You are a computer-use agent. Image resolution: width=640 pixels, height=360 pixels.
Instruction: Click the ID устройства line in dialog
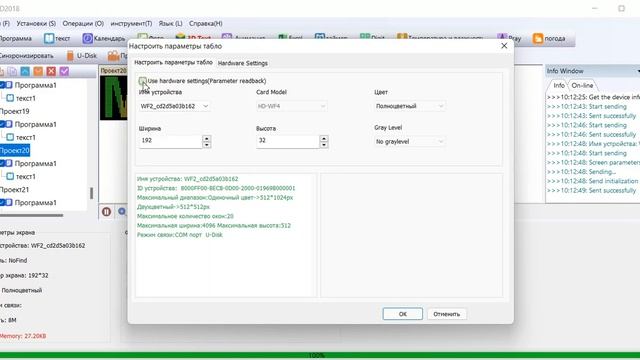216,188
